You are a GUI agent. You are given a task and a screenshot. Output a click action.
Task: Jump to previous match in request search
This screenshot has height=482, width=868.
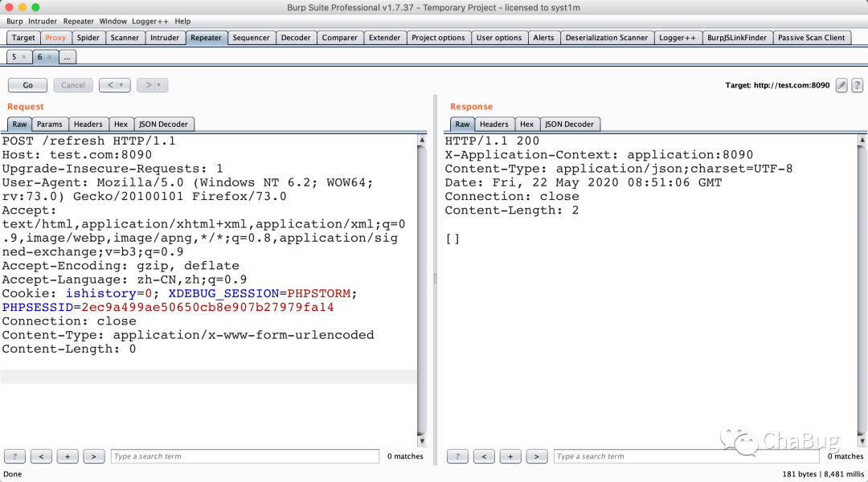[x=42, y=456]
